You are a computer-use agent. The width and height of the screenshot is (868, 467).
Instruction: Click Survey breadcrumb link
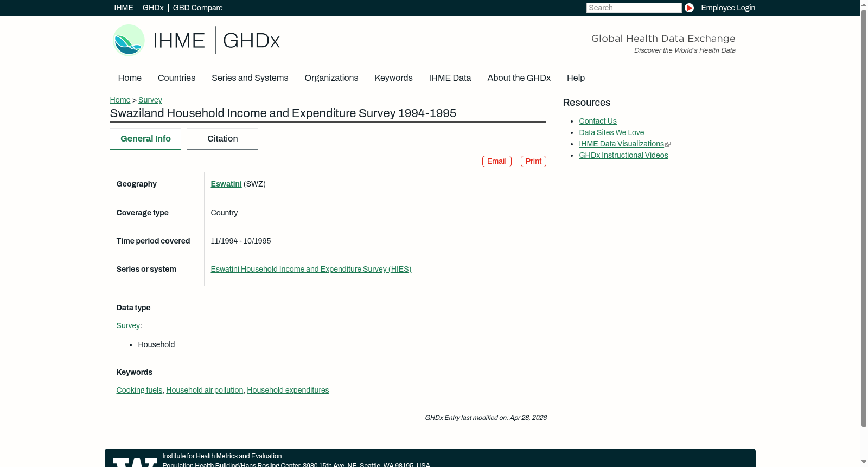tap(150, 100)
